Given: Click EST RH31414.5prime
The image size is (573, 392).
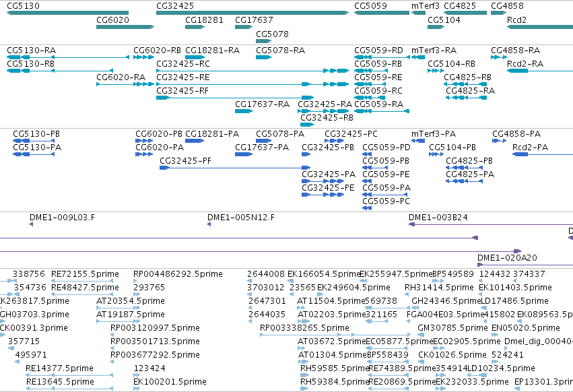Looking at the screenshot, I should [407, 294].
